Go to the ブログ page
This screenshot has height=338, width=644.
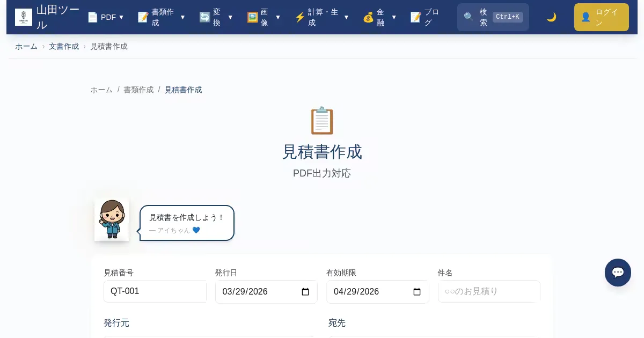(x=425, y=17)
